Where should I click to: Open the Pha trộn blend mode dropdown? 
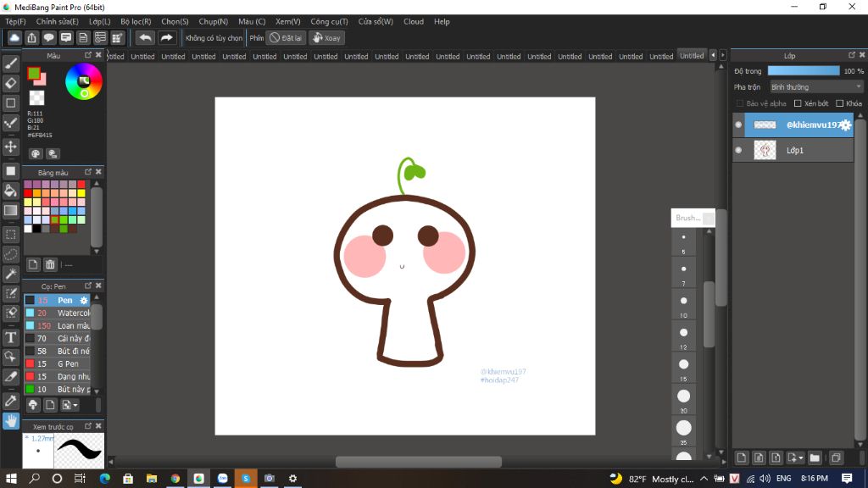click(815, 86)
